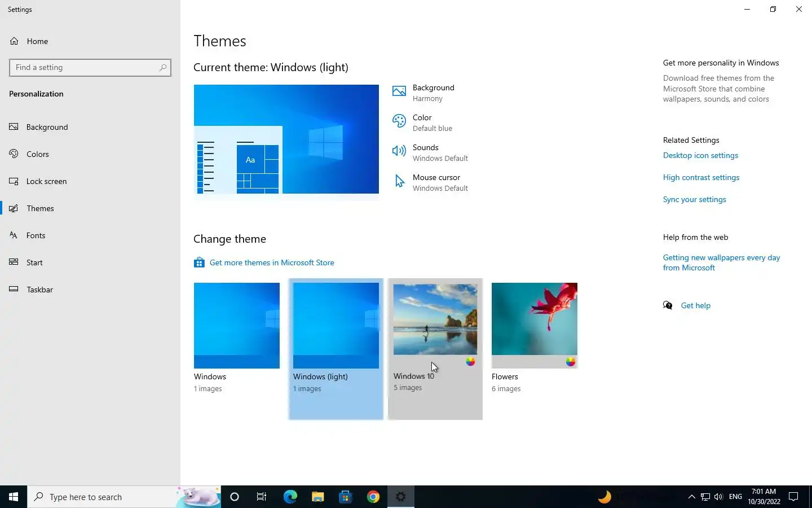Click the Background picture icon for the theme
The width and height of the screenshot is (812, 508).
(399, 91)
